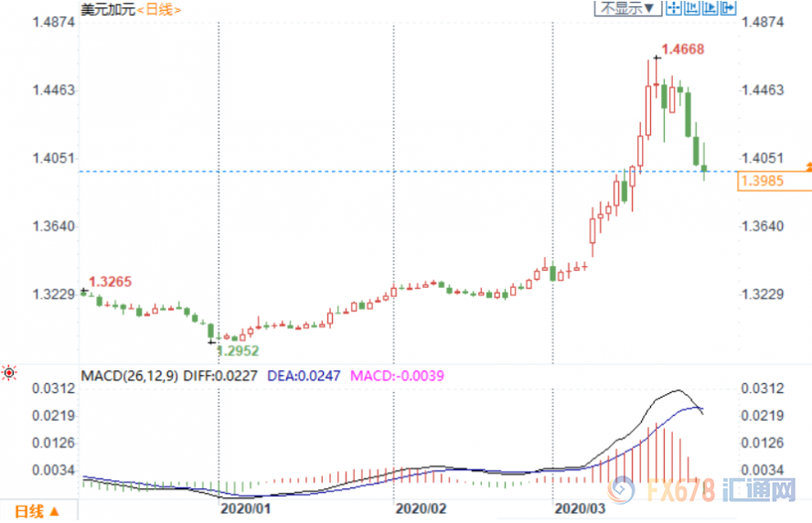Viewport: 812px width, 523px height.
Task: Open the 不显示 overlay dropdown
Action: [x=627, y=7]
